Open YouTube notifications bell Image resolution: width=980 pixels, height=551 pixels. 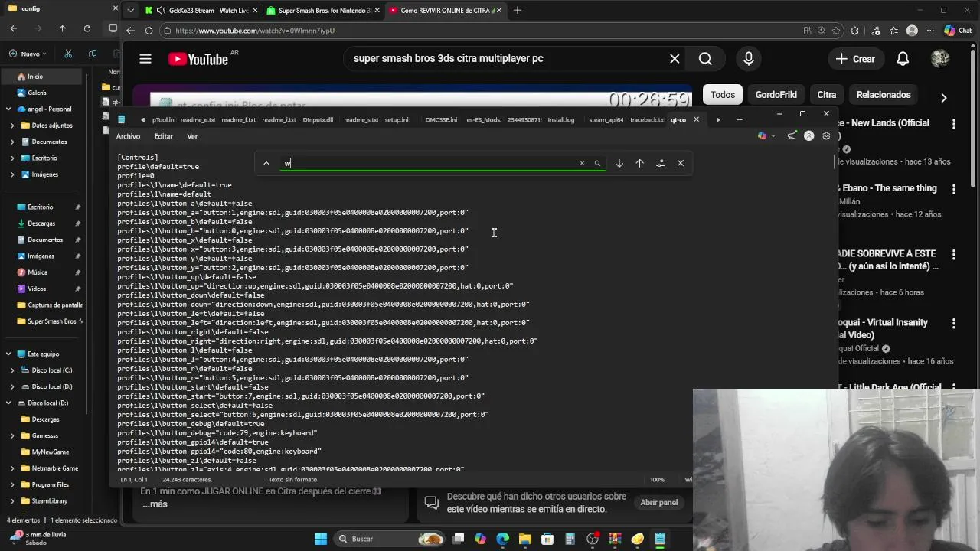point(903,59)
